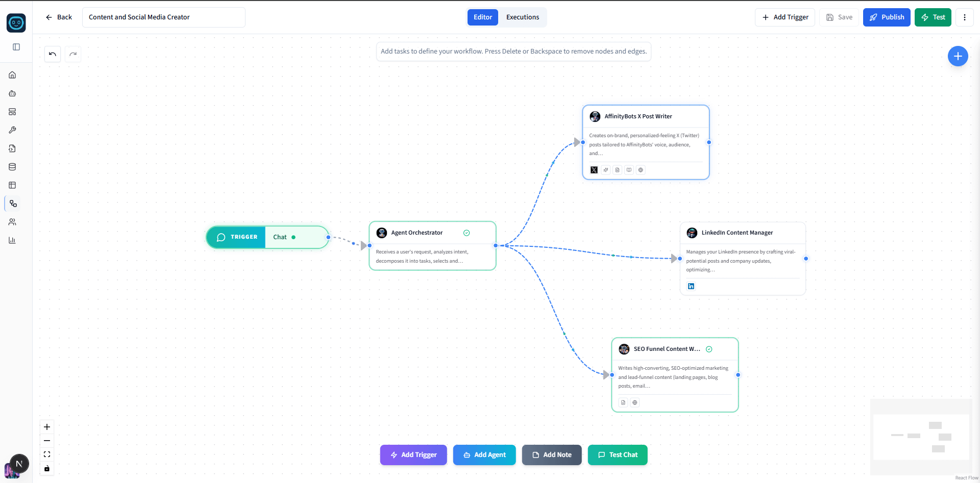Open the three-dot more options menu
The height and width of the screenshot is (483, 980).
965,17
